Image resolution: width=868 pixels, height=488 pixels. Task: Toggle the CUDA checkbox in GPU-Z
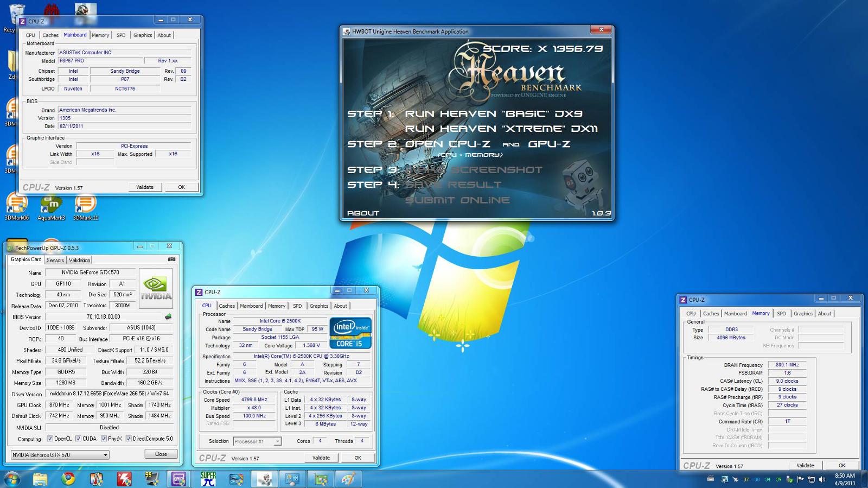click(x=78, y=439)
